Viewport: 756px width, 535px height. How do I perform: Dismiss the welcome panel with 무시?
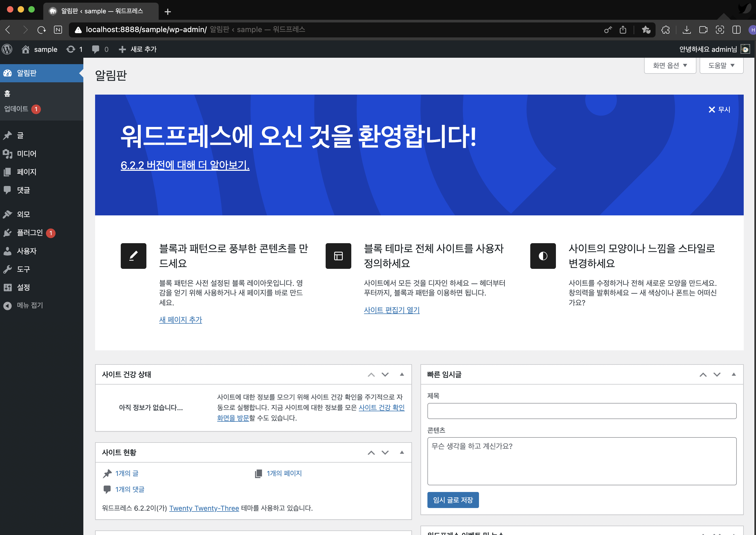tap(719, 110)
